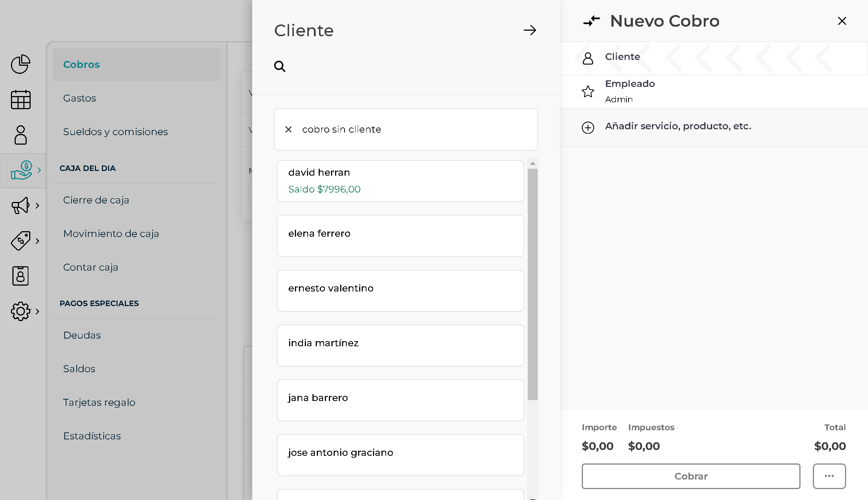
Task: Expand the finance section chevron
Action: tap(39, 170)
